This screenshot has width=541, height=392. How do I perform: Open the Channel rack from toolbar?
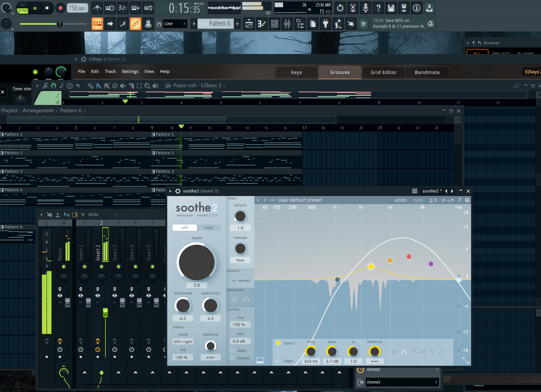click(275, 24)
